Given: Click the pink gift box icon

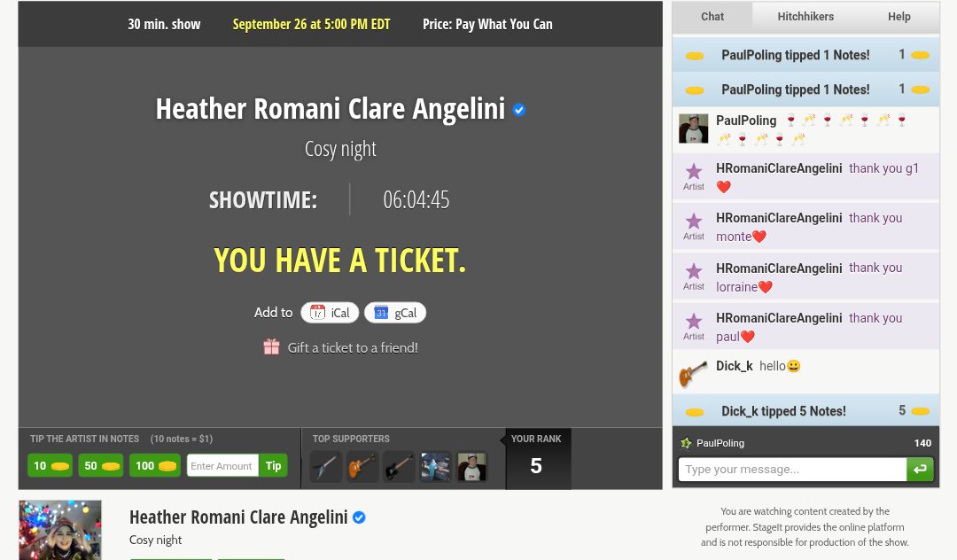Looking at the screenshot, I should point(271,346).
